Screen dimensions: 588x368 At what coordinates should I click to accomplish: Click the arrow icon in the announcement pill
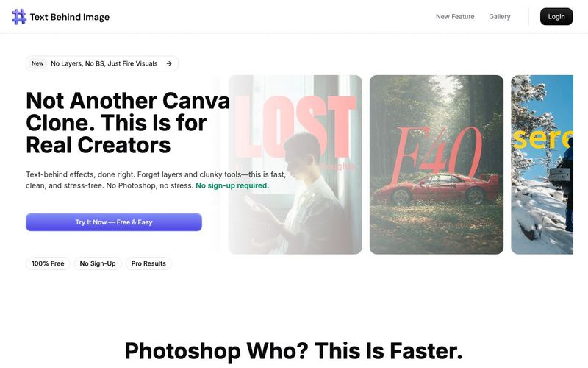click(x=169, y=63)
